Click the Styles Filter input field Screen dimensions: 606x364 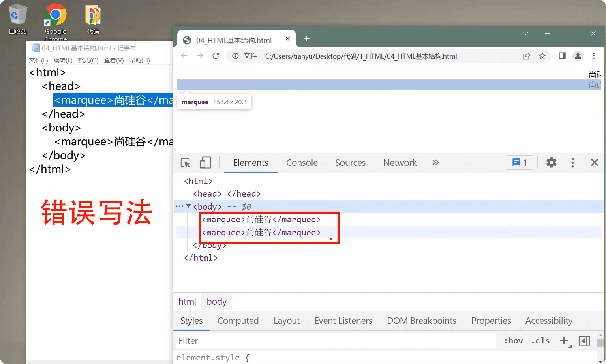click(x=336, y=341)
